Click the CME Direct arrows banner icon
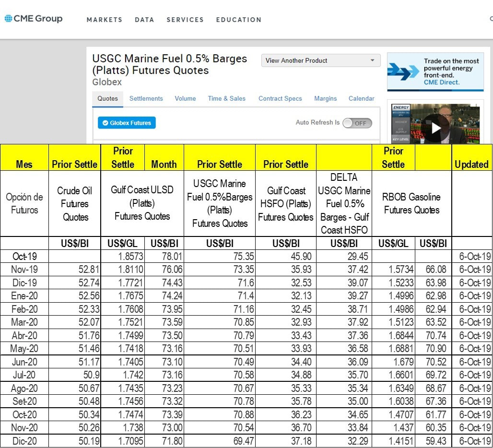This screenshot has width=493, height=448. click(x=403, y=71)
